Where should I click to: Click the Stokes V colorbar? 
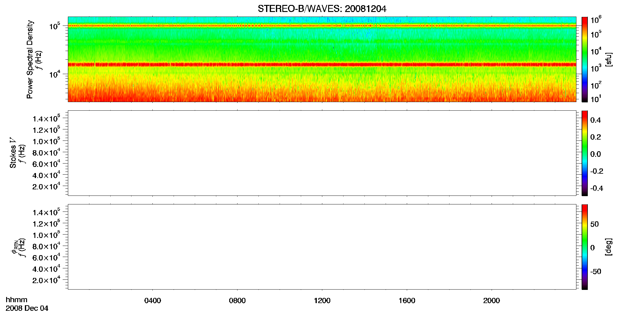[x=585, y=153]
